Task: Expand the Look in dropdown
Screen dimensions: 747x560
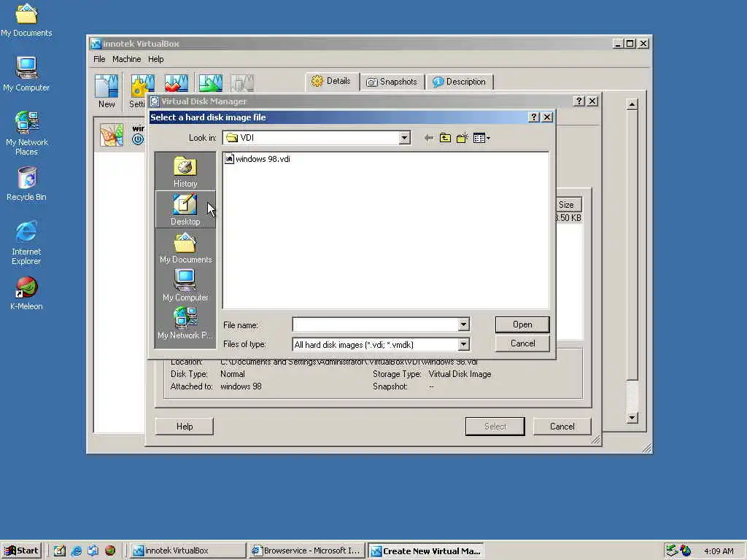Action: (404, 138)
